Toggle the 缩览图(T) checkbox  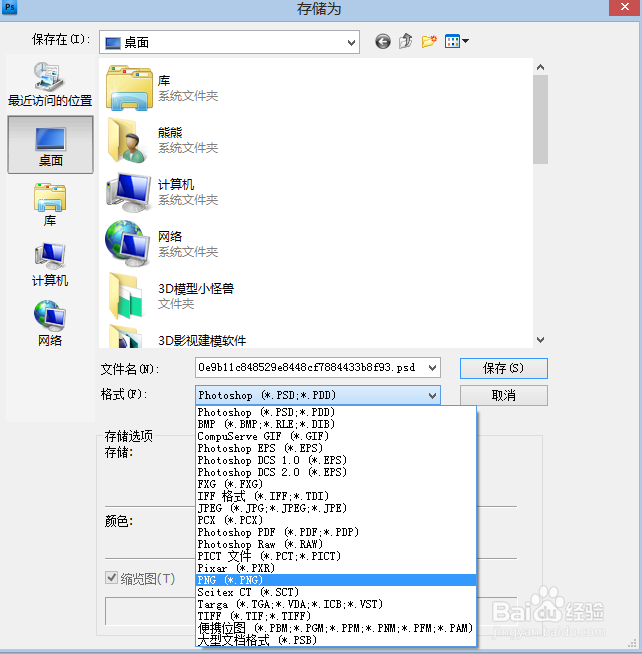111,578
